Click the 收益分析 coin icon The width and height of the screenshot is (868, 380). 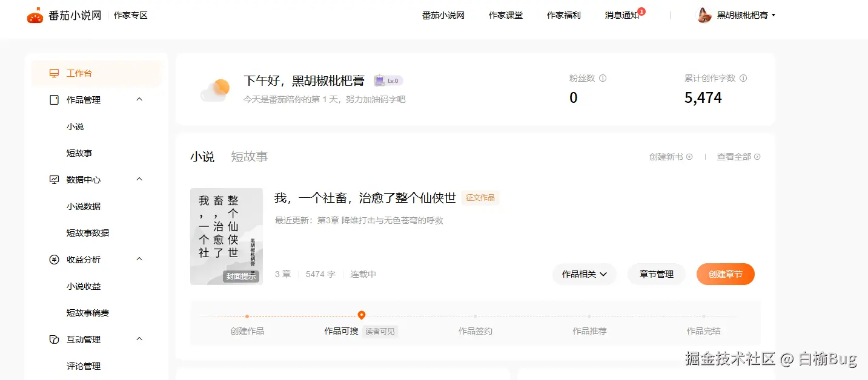pos(53,259)
